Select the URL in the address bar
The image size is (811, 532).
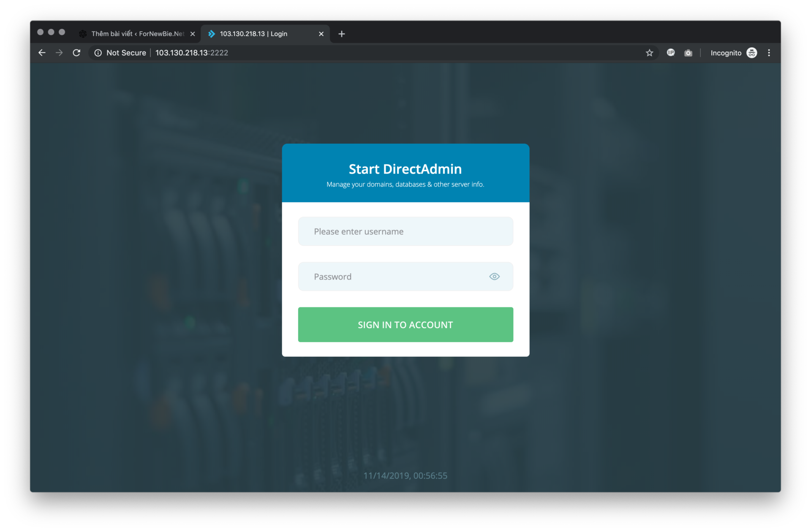tap(191, 52)
